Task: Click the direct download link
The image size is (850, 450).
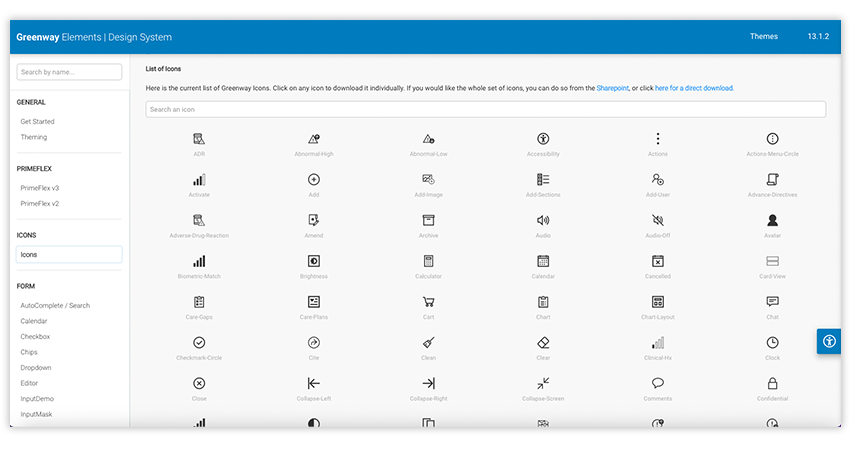Action: 694,88
